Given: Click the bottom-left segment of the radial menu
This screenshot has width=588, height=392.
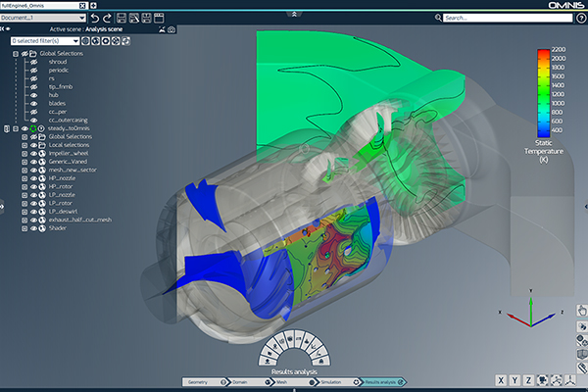Looking at the screenshot, I should 268,362.
